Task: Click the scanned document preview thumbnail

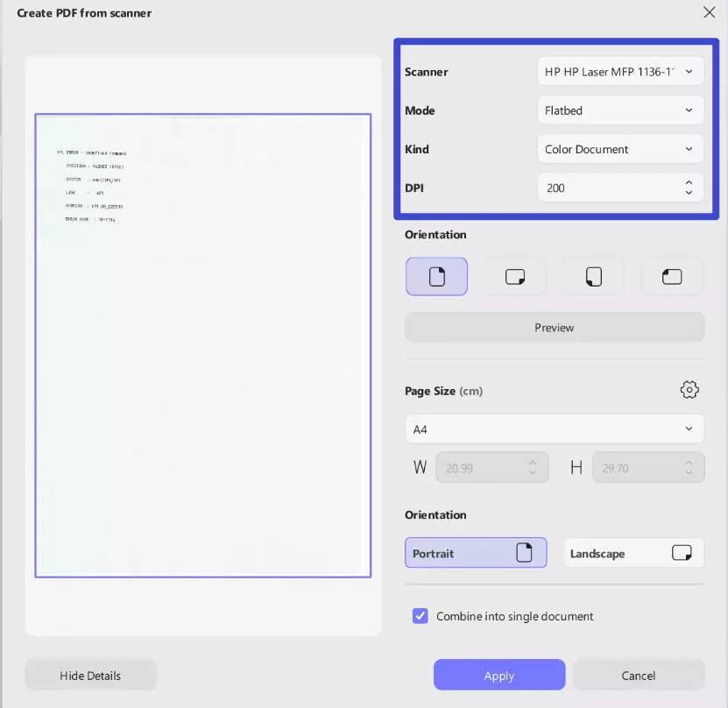Action: pos(202,344)
